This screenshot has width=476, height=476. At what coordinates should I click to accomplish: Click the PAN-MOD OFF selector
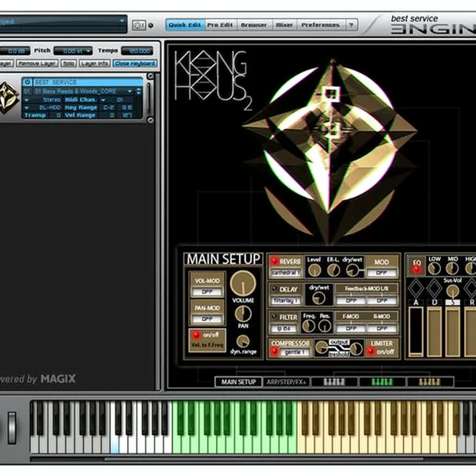(207, 319)
